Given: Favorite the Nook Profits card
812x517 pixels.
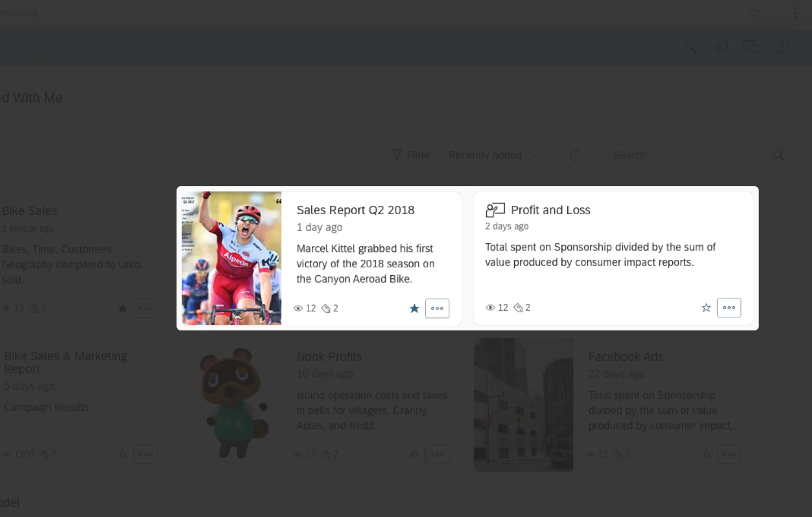Looking at the screenshot, I should click(414, 454).
